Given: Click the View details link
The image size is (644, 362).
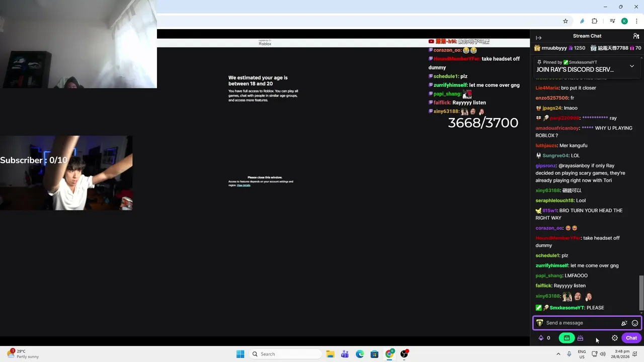Looking at the screenshot, I should (244, 185).
